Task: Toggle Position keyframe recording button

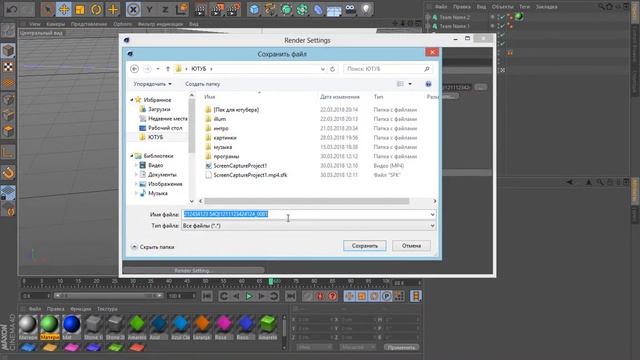Action: (x=349, y=296)
